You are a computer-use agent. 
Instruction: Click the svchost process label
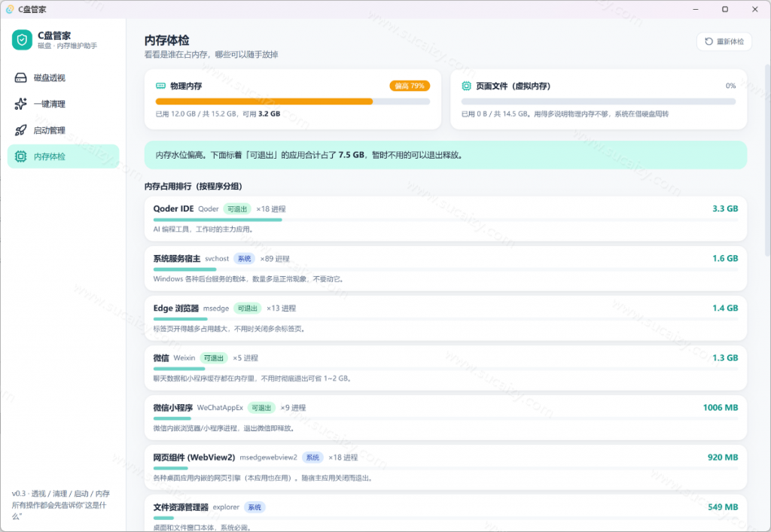click(217, 258)
